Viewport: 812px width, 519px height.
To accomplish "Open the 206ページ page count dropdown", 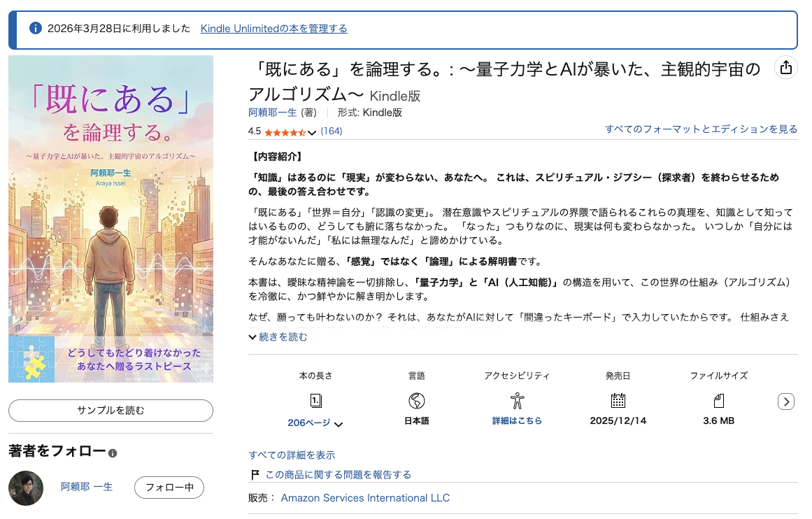I will tap(315, 423).
